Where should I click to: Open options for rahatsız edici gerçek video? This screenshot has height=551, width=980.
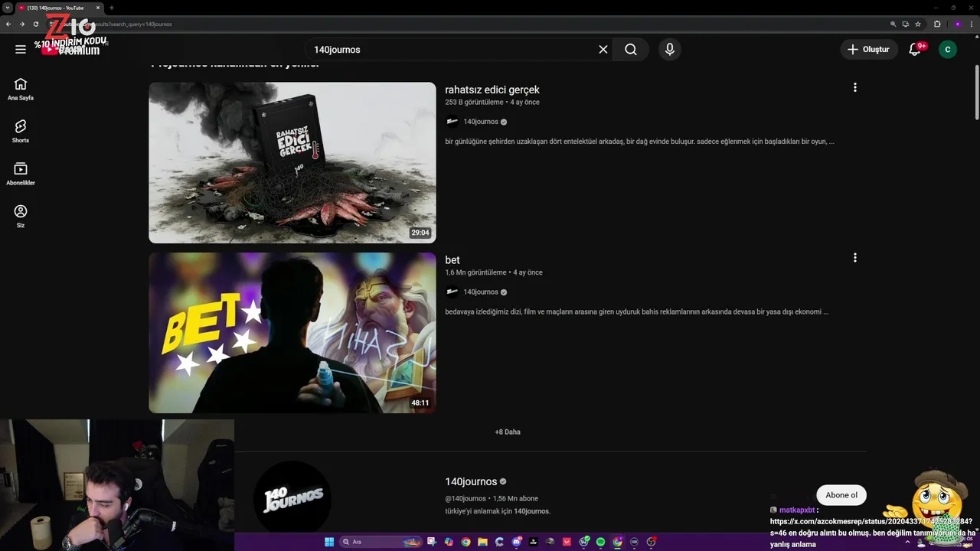[855, 87]
